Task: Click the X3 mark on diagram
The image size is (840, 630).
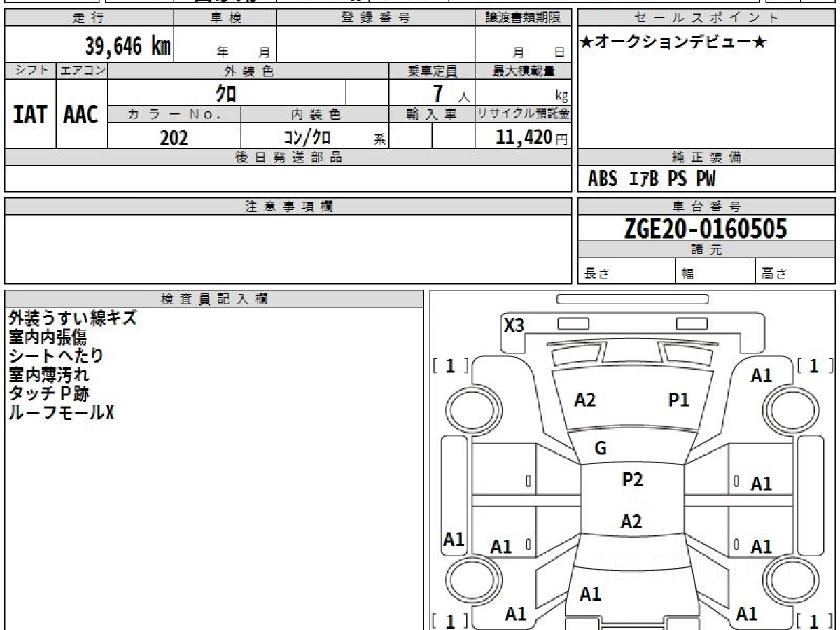Action: (x=514, y=325)
